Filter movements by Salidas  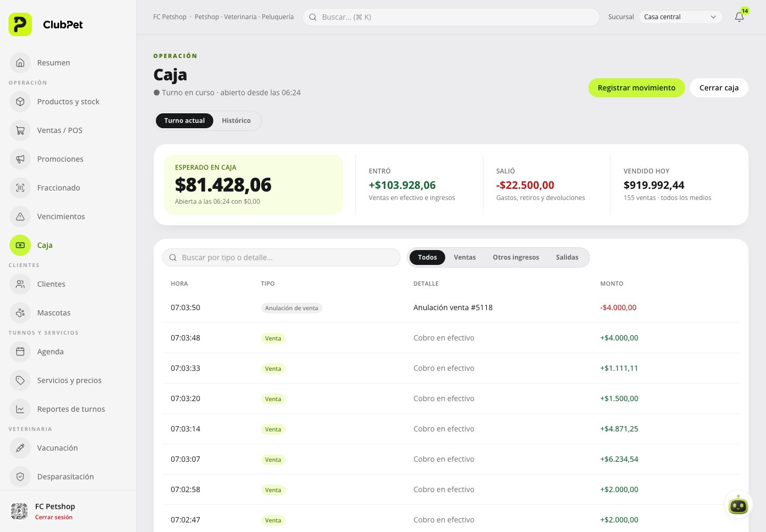(567, 257)
